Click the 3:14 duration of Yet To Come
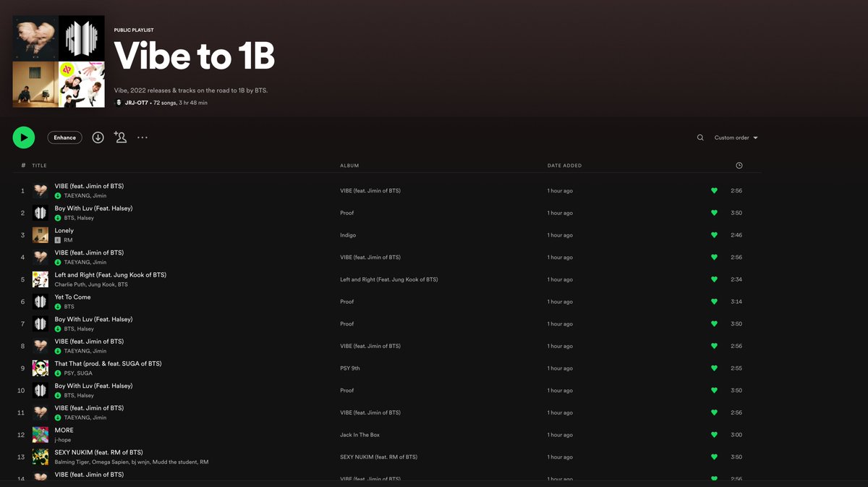Viewport: 868px width, 487px height. click(736, 302)
